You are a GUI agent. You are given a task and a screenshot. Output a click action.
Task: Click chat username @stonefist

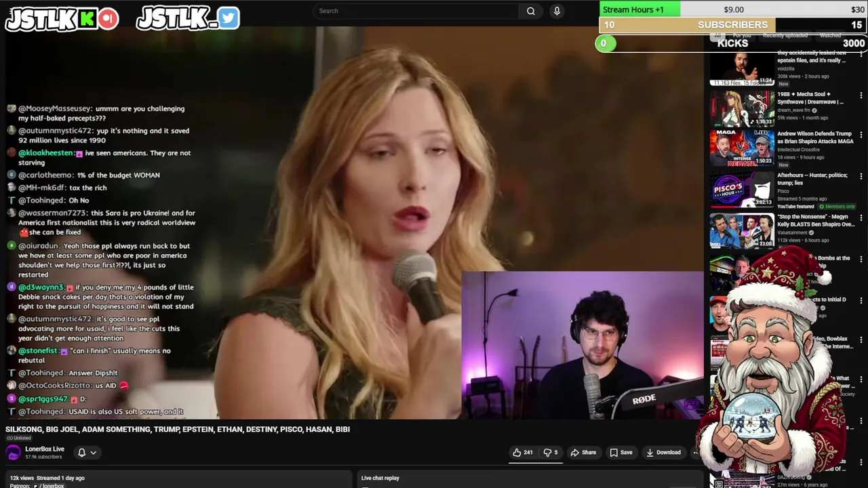click(39, 350)
